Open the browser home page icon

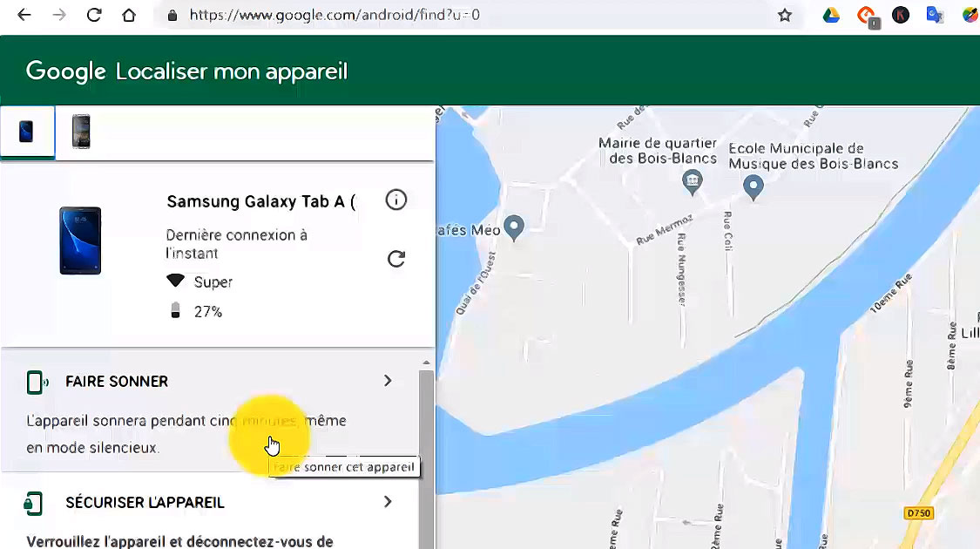pos(129,15)
